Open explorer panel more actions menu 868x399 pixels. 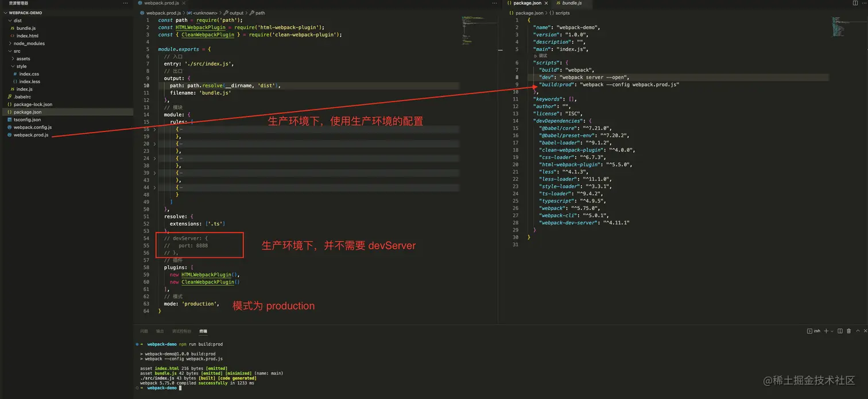point(126,3)
